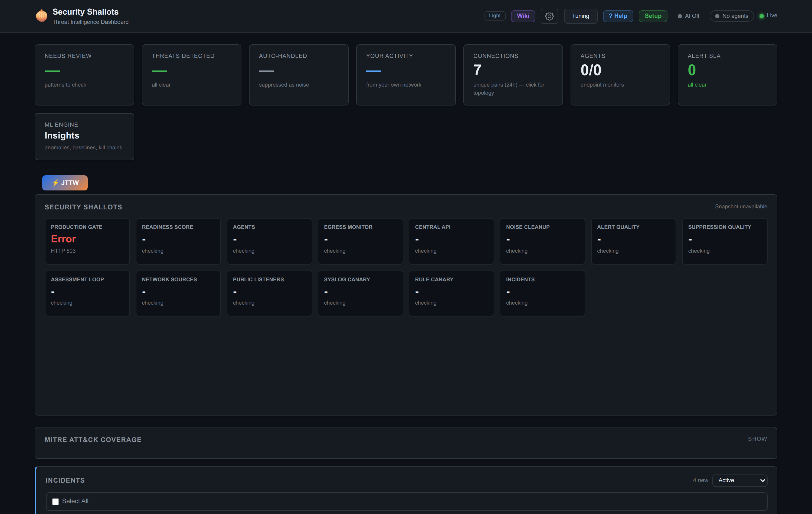The width and height of the screenshot is (812, 514).
Task: Click the Central API tile
Action: (x=451, y=241)
